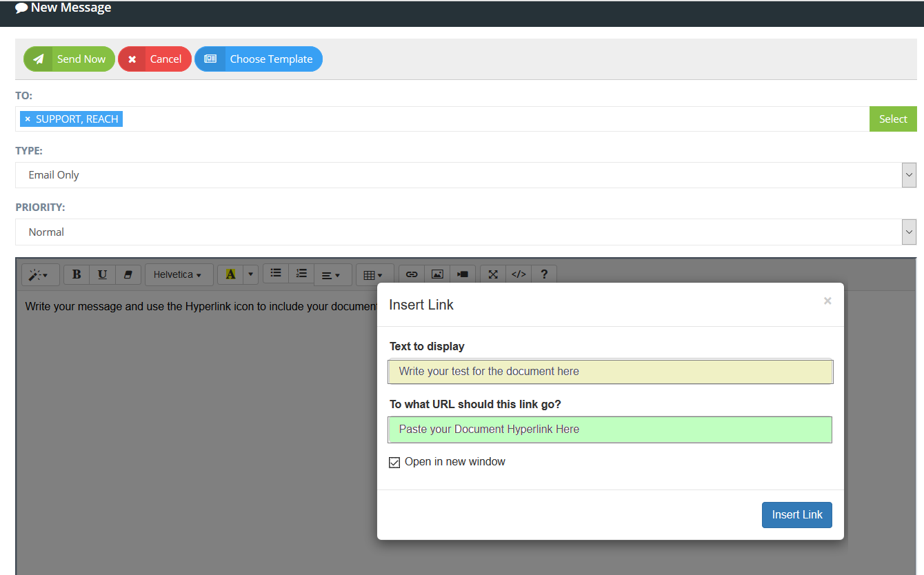924x575 pixels.
Task: Click the hyperlink icon in toolbar
Action: tap(412, 274)
